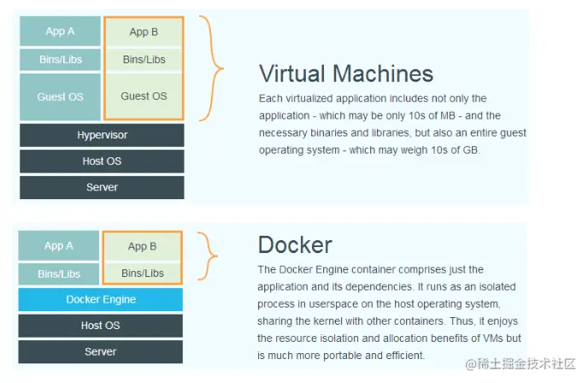588x383 pixels.
Task: Select the teal Bins/Libs block under VM App A
Action: 60,60
